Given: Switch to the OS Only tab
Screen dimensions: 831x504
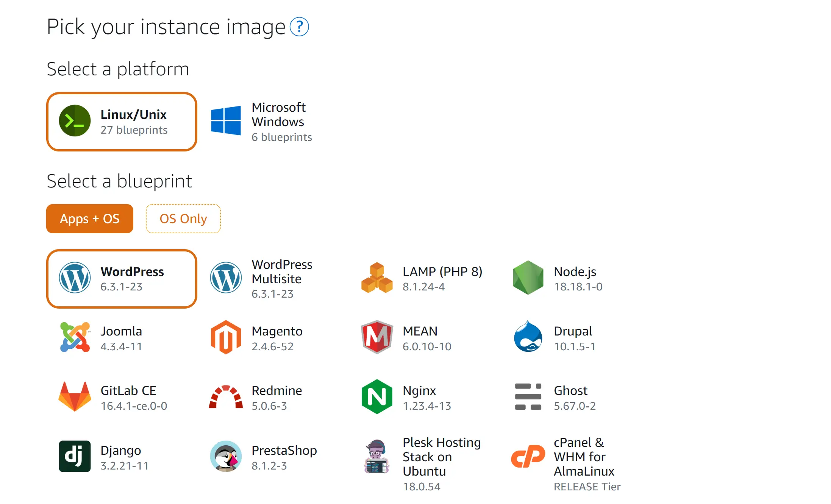Looking at the screenshot, I should [183, 219].
